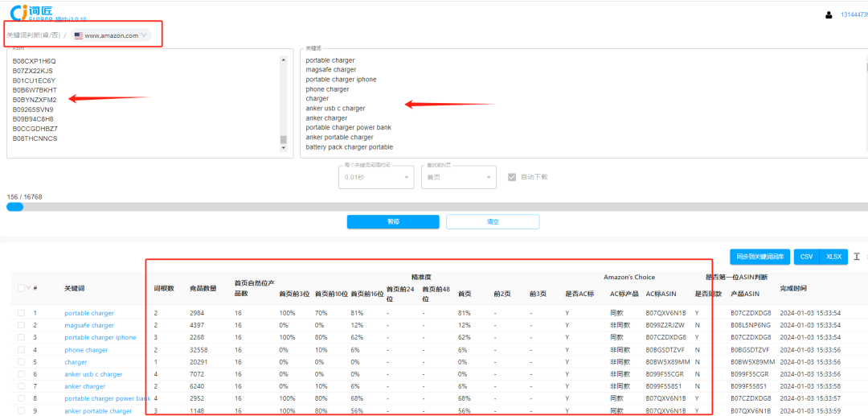This screenshot has height=416, width=868.
Task: Check the row 2 magsafe charger checkbox
Action: click(x=21, y=325)
